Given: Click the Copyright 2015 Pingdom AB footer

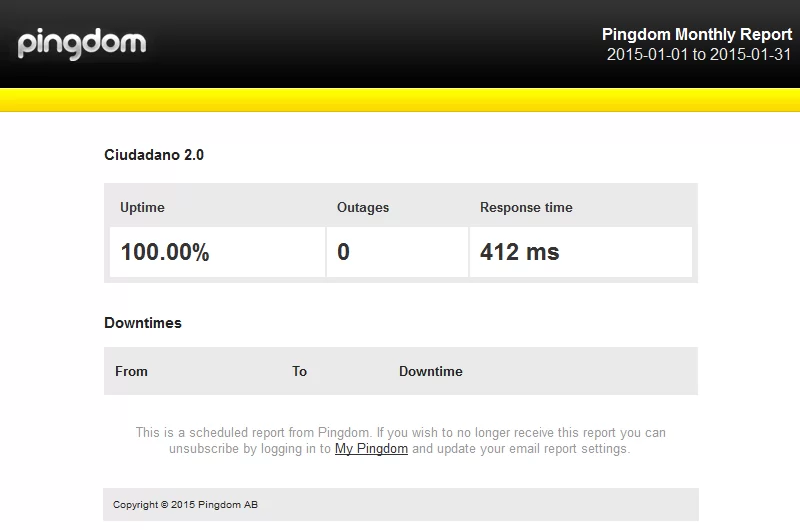Looking at the screenshot, I should pos(185,504).
